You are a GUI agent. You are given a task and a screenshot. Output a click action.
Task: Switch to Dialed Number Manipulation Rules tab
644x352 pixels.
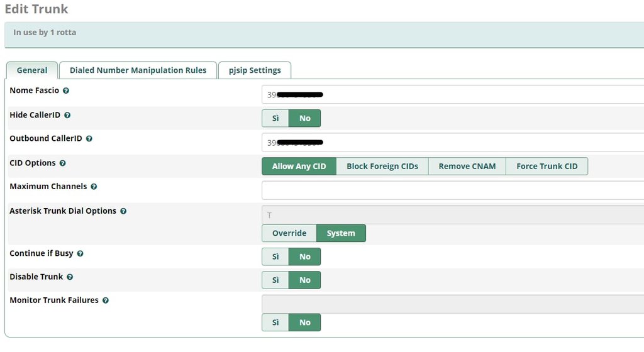[x=138, y=70]
